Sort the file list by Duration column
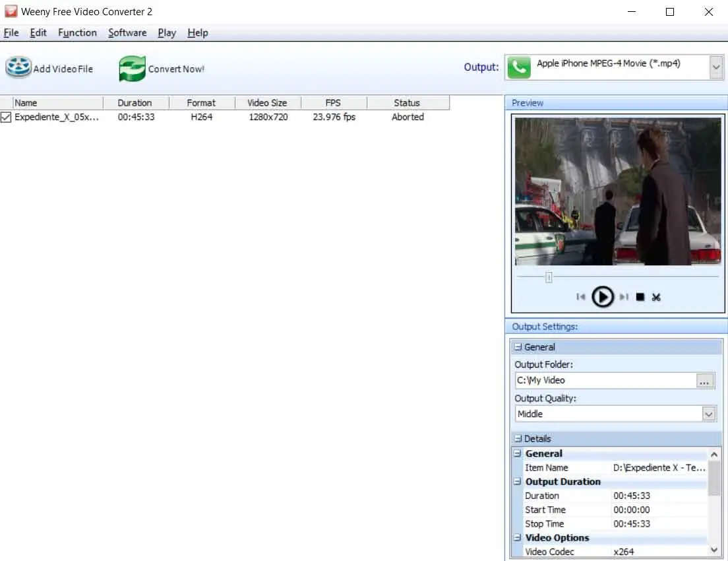The image size is (728, 561). pos(135,103)
